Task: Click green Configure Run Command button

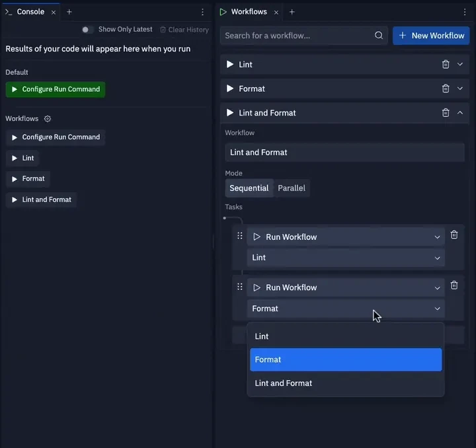Action: click(56, 89)
